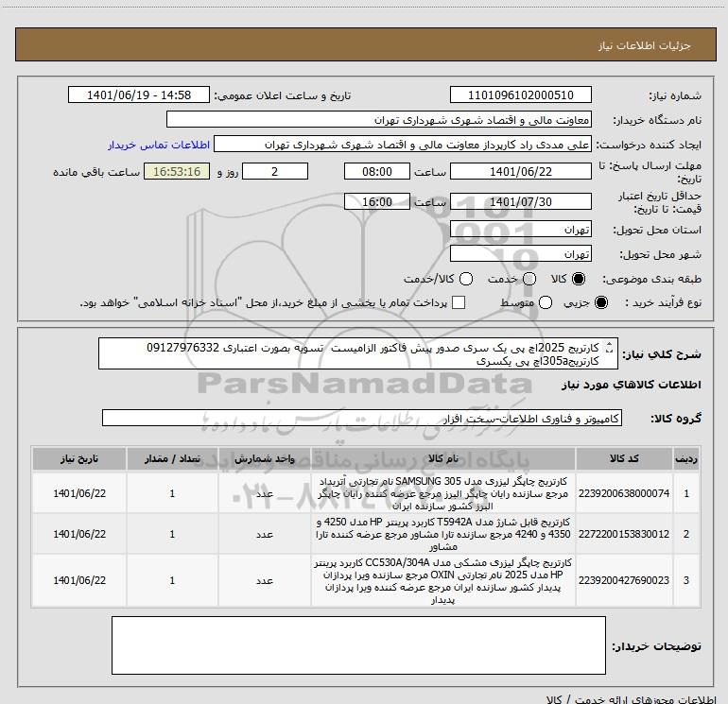Click the CC530A/304A black cartridge item name

(442, 580)
